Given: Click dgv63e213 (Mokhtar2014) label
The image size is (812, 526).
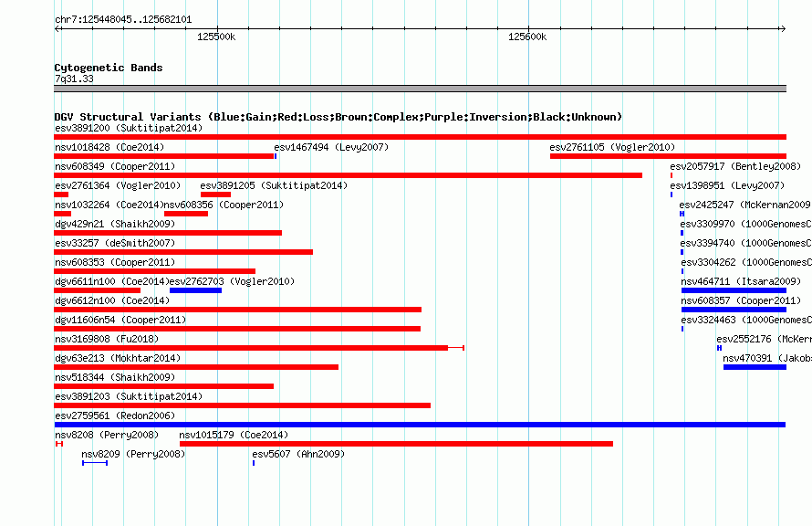Looking at the screenshot, I should (118, 358).
